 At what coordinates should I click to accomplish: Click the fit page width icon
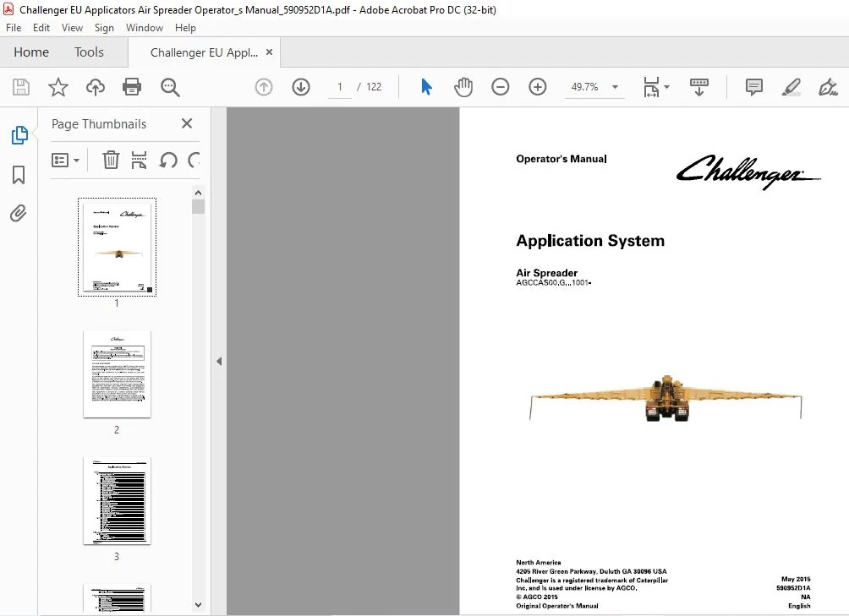(x=651, y=87)
